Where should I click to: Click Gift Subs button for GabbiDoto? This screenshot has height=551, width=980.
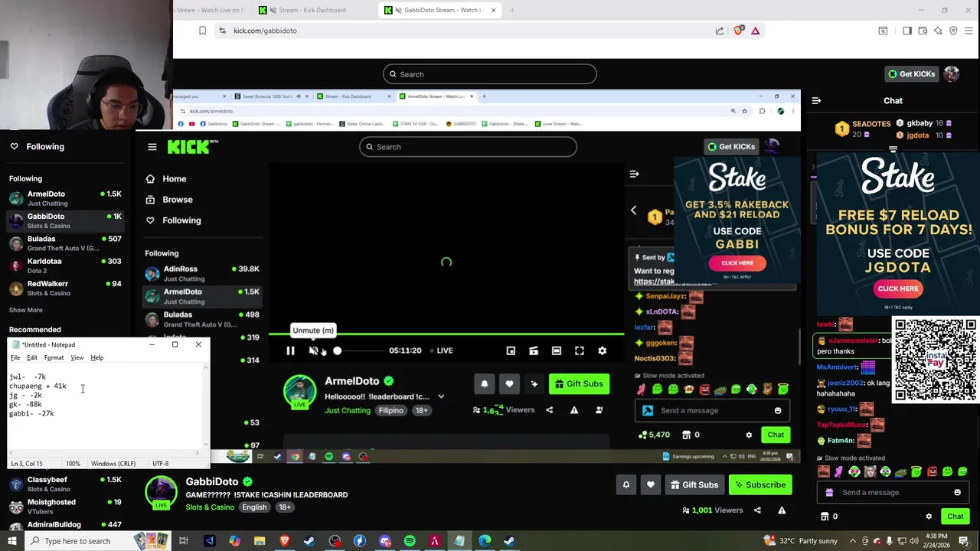pos(694,485)
